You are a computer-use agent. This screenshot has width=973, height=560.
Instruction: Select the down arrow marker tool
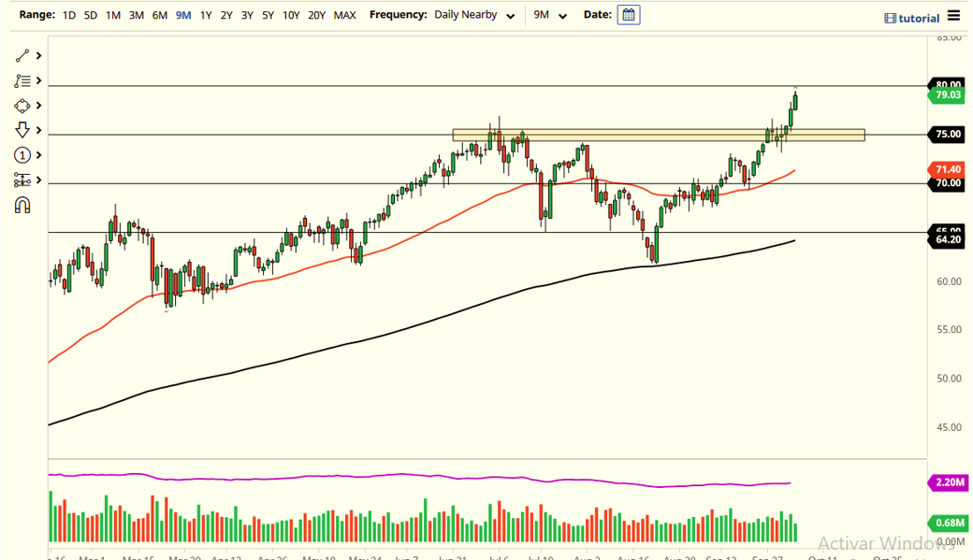22,130
